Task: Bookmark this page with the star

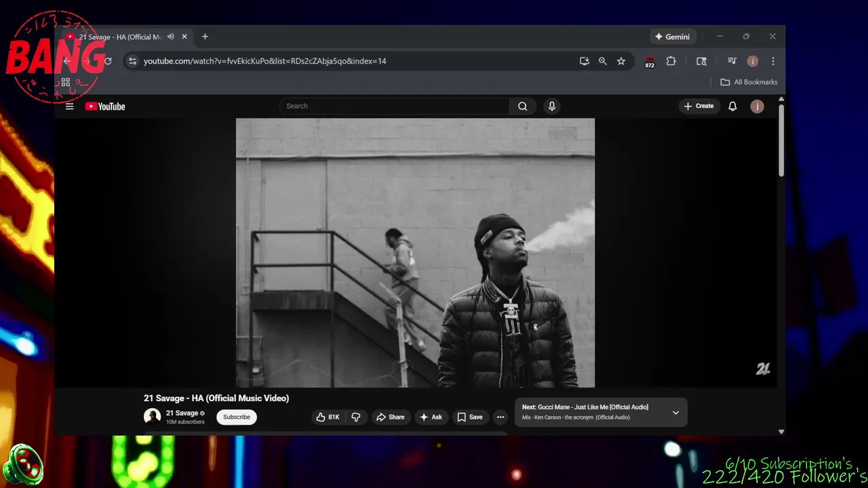Action: (x=621, y=61)
